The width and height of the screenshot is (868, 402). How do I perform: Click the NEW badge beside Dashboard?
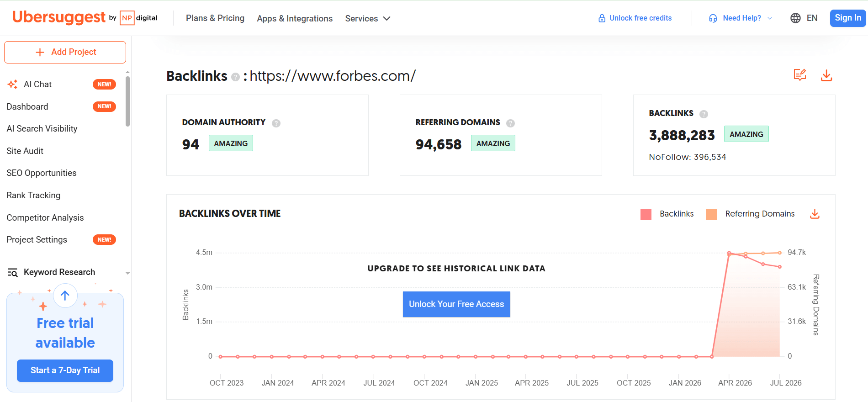coord(104,106)
